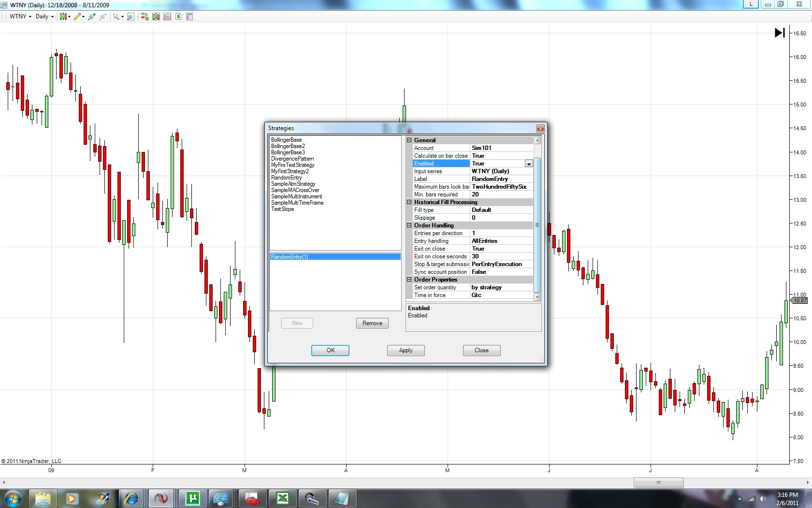
Task: Click the Calculate on bar close value
Action: pyautogui.click(x=502, y=156)
